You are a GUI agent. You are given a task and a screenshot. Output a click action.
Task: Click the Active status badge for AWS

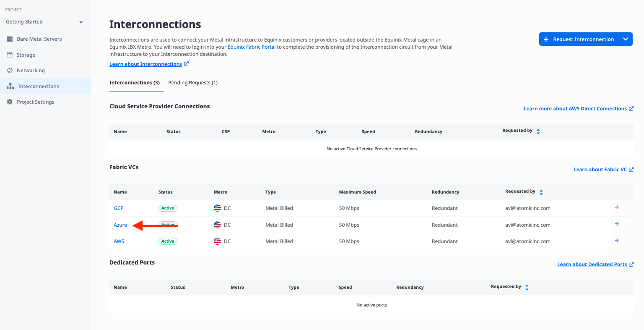click(168, 241)
